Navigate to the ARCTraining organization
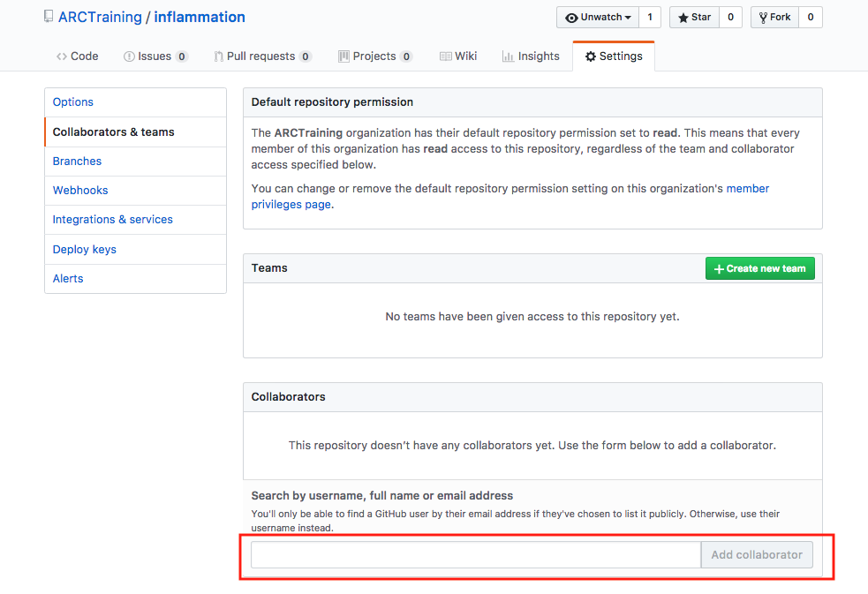The image size is (868, 594). pyautogui.click(x=100, y=16)
